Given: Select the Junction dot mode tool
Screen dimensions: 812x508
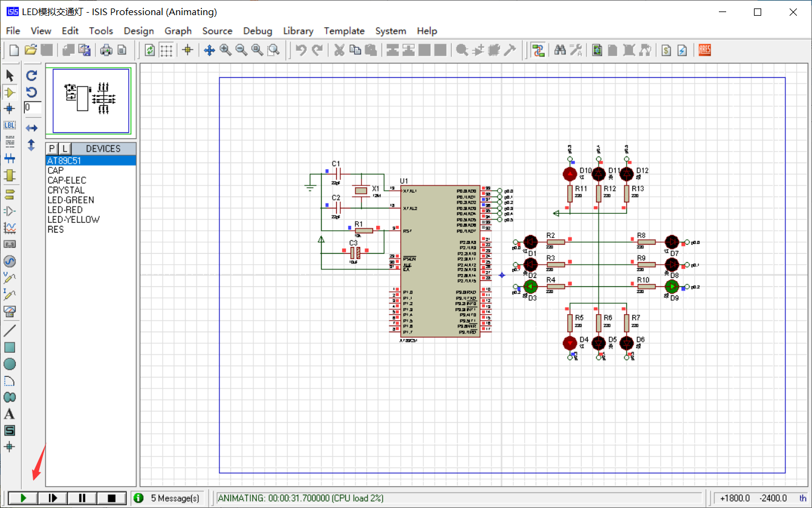Looking at the screenshot, I should 10,109.
